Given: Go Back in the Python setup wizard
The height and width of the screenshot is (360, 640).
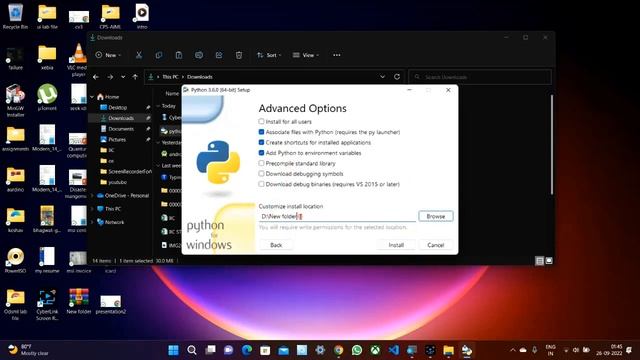Looking at the screenshot, I should tap(276, 245).
